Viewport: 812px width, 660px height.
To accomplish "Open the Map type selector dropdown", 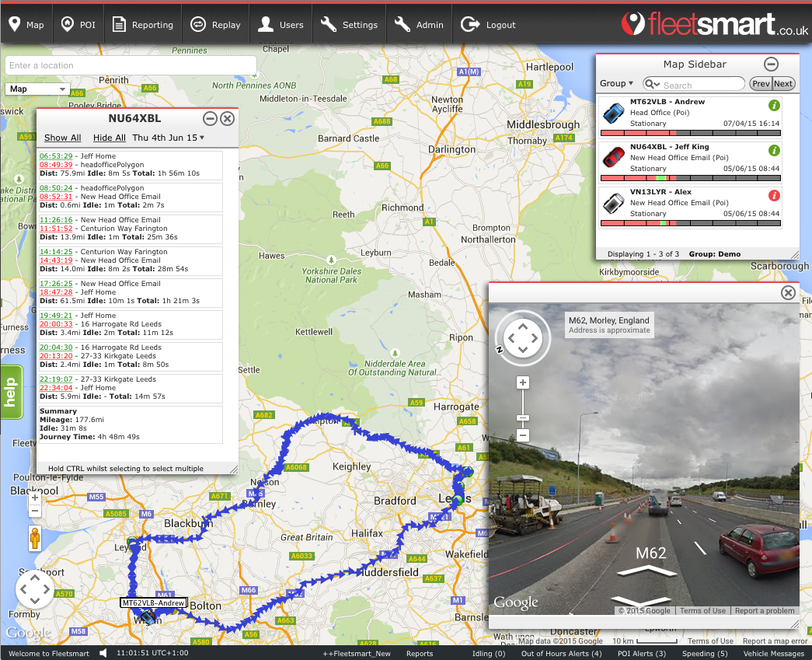I will pyautogui.click(x=37, y=89).
